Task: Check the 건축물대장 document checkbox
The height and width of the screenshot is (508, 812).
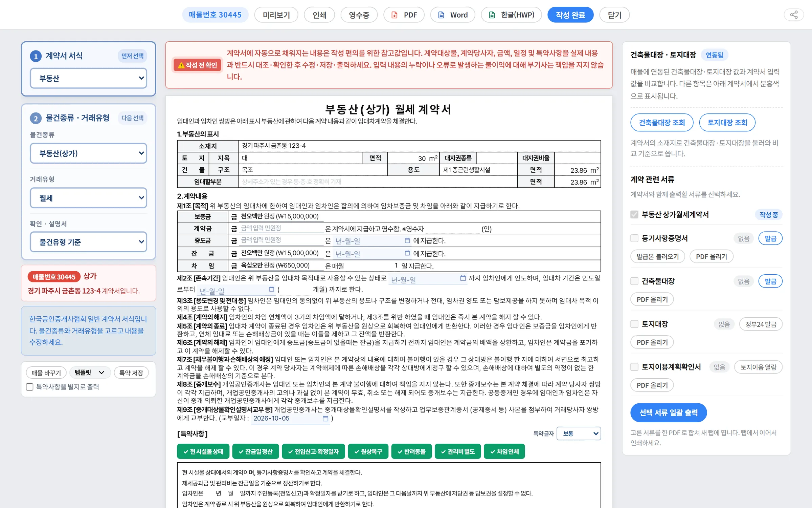Action: click(x=634, y=281)
